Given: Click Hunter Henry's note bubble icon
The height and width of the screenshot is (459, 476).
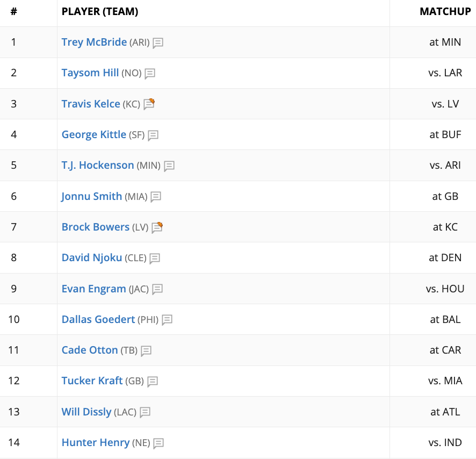Looking at the screenshot, I should tap(158, 443).
